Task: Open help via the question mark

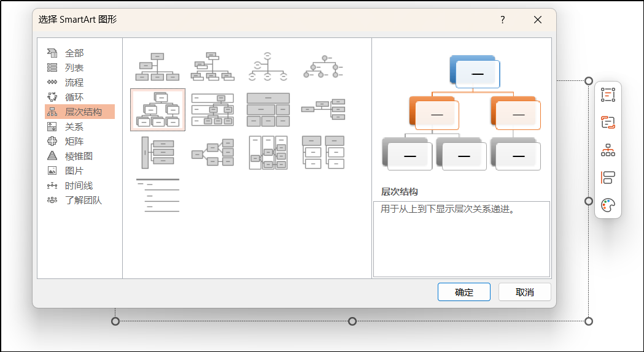Action: click(x=503, y=20)
